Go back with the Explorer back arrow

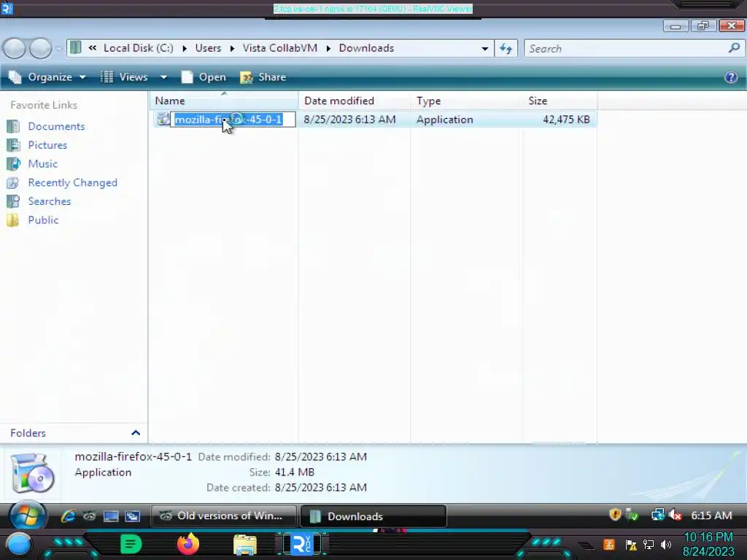coord(15,48)
